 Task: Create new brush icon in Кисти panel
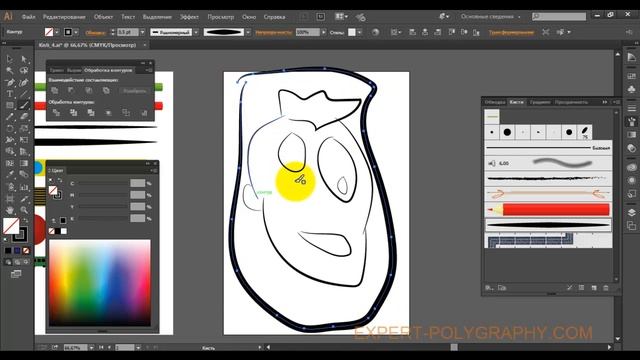point(594,288)
